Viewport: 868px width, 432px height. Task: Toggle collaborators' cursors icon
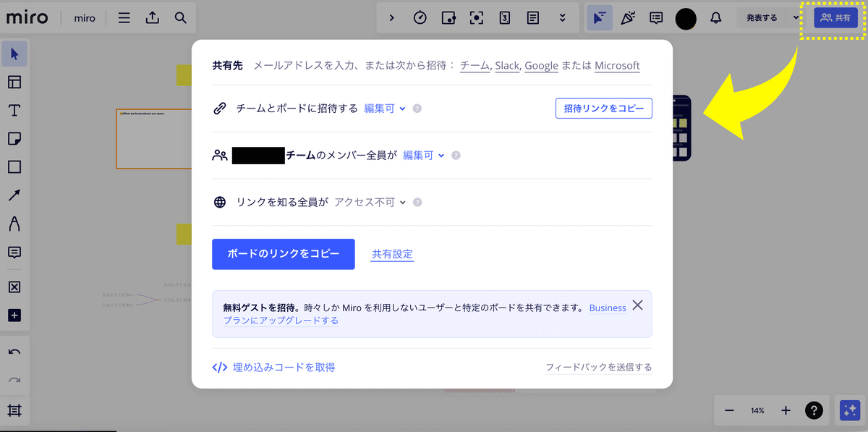coord(599,18)
